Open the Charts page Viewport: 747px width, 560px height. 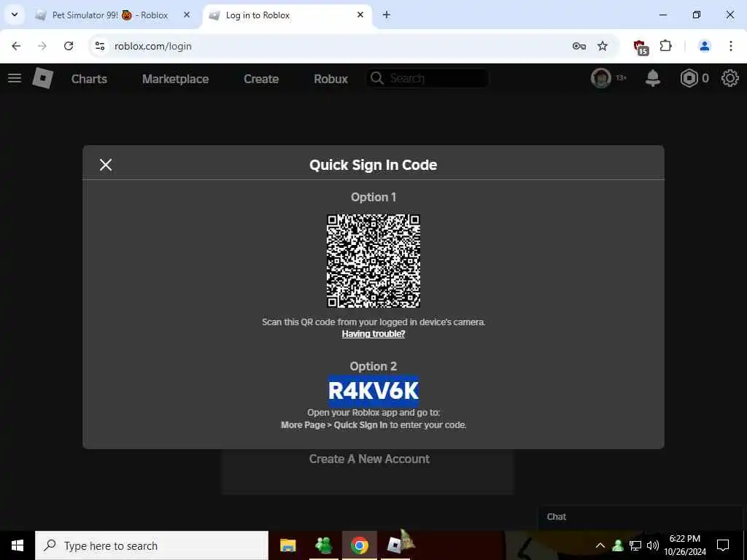click(89, 79)
